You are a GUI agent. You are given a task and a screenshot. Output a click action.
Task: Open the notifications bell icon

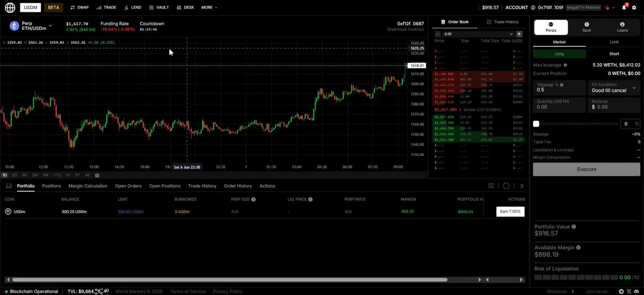click(625, 8)
